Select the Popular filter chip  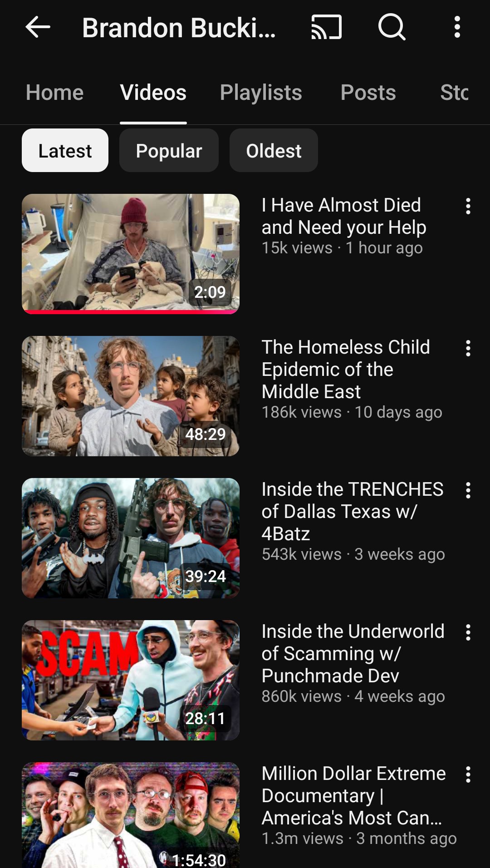point(169,150)
